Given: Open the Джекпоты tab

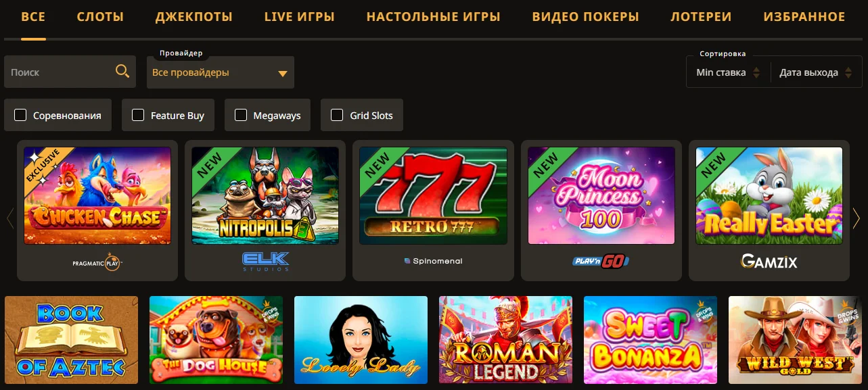Looking at the screenshot, I should (x=193, y=17).
